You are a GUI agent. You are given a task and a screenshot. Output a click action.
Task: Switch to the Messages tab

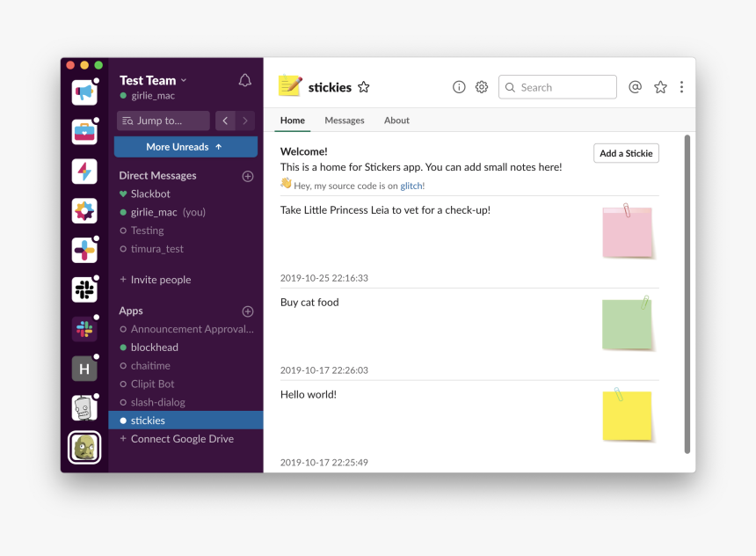[345, 121]
